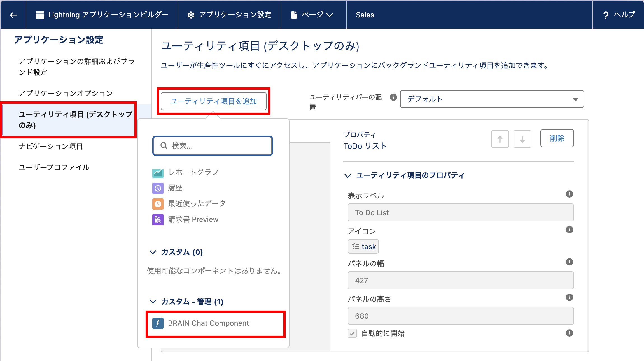Image resolution: width=644 pixels, height=361 pixels.
Task: Click the move-down arrow button
Action: coord(522,139)
